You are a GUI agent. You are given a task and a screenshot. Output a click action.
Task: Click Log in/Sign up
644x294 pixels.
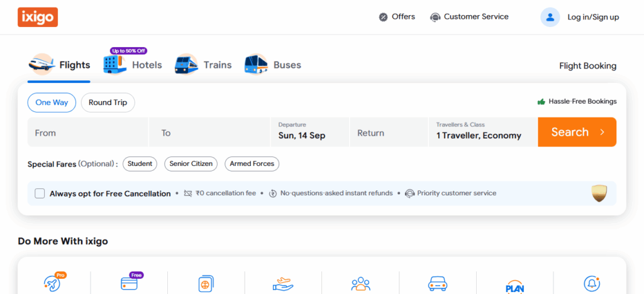[x=593, y=17]
